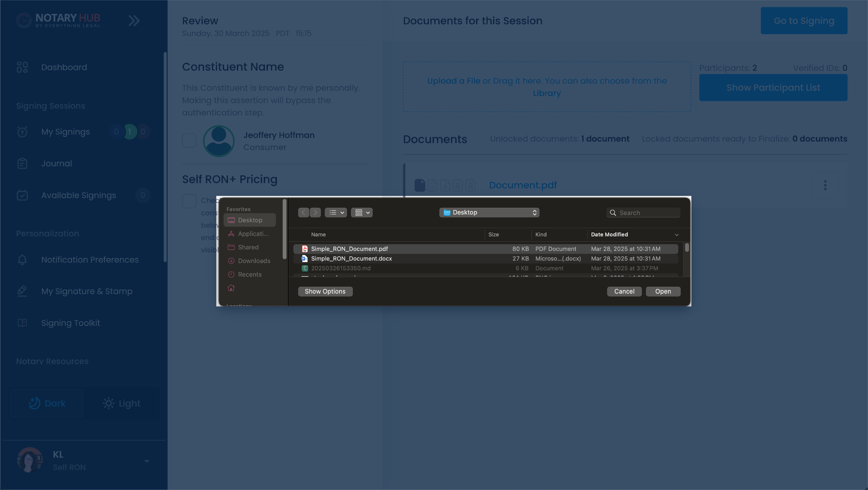Screen dimensions: 868x490
Task: Open the list view options dropdown
Action: click(336, 212)
